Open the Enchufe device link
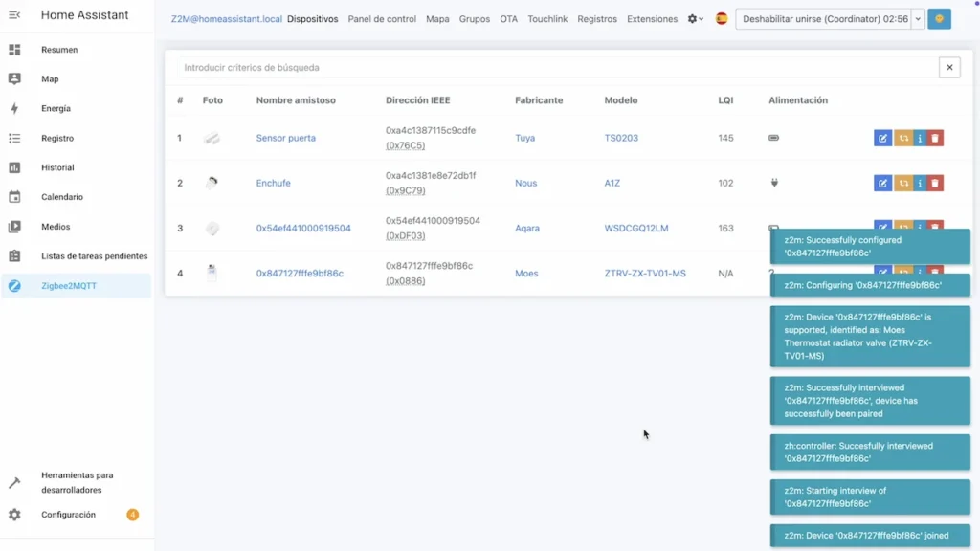Viewport: 980px width, 551px height. (273, 183)
